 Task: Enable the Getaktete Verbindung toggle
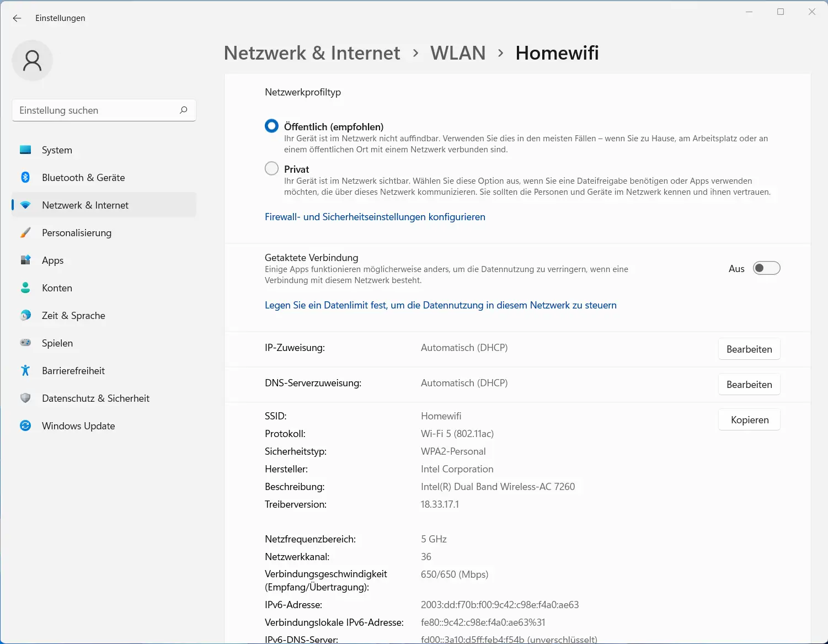point(766,268)
